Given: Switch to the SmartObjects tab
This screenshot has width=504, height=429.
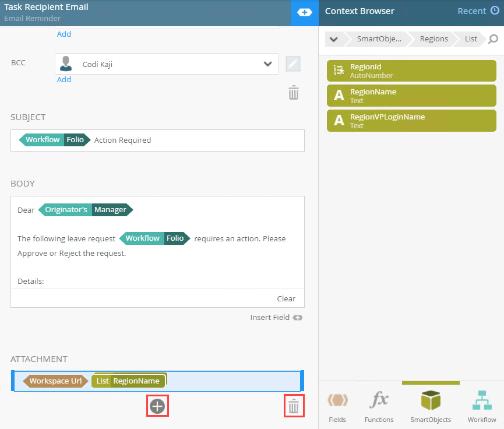Looking at the screenshot, I should [x=431, y=406].
